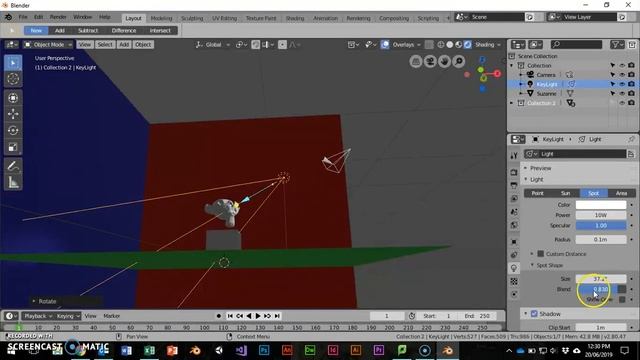Hide the Camera with its eye icon
This screenshot has width=640, height=360.
(622, 75)
